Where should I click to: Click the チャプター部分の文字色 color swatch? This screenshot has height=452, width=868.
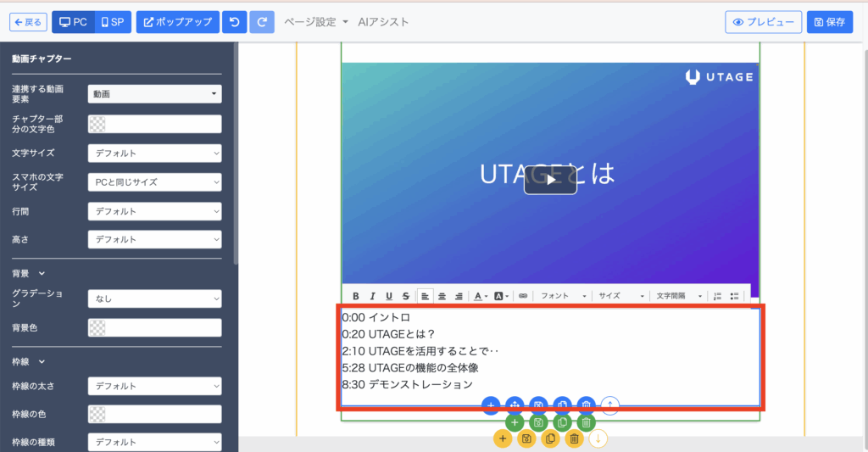(x=97, y=124)
